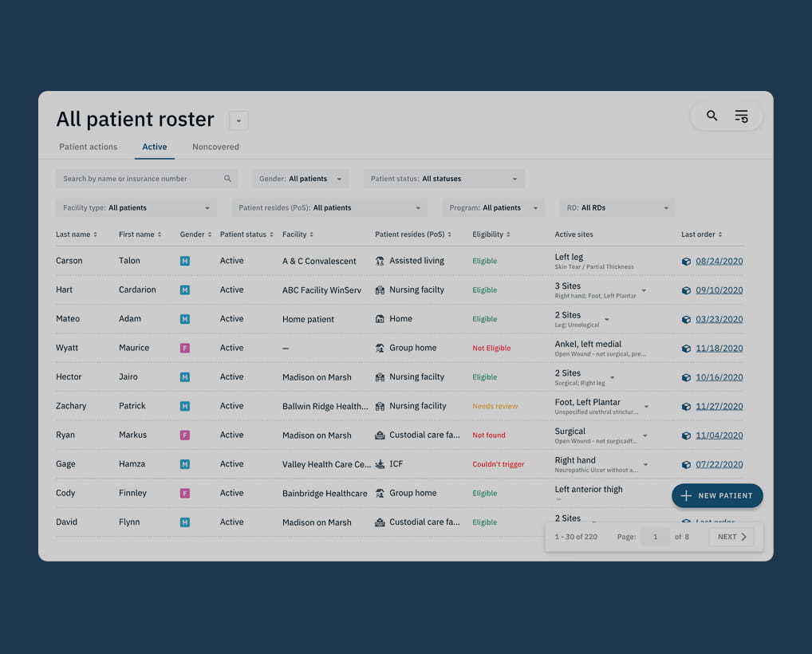Click Nursing facility icon in Hart row
The width and height of the screenshot is (812, 654).
tap(380, 290)
